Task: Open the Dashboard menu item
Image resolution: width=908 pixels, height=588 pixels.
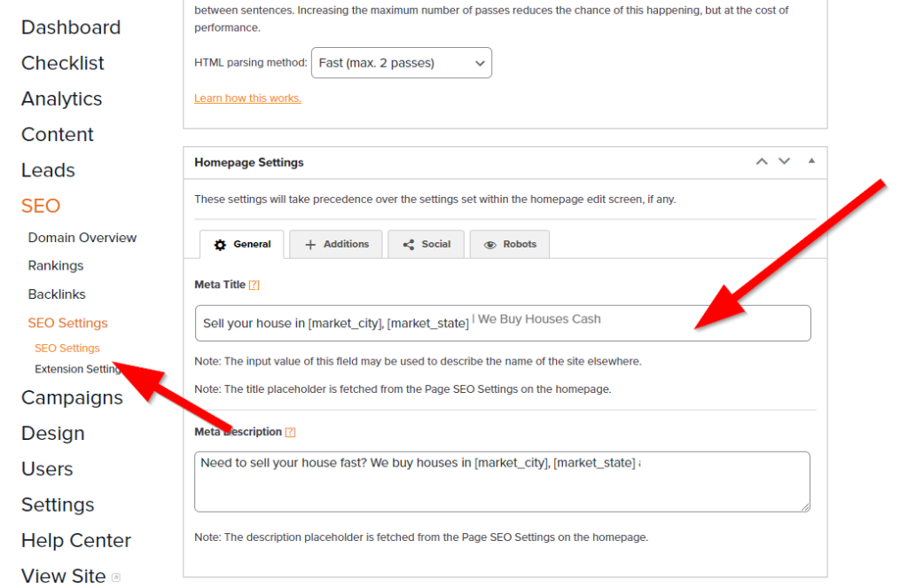Action: coord(71,27)
